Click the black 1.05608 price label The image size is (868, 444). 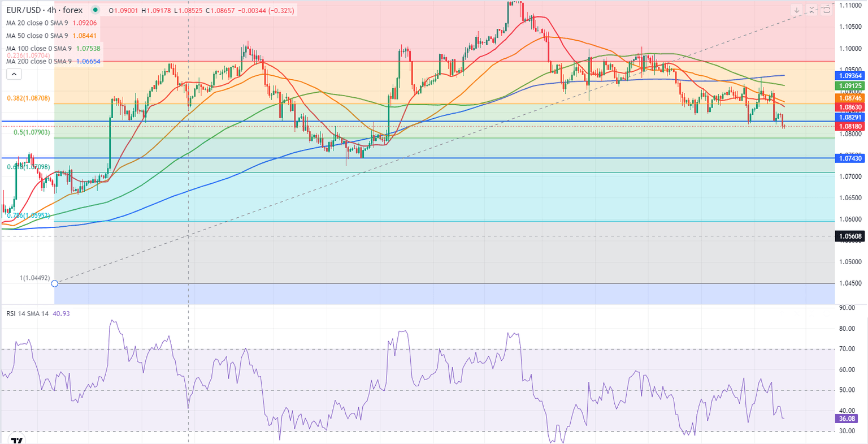pyautogui.click(x=849, y=236)
